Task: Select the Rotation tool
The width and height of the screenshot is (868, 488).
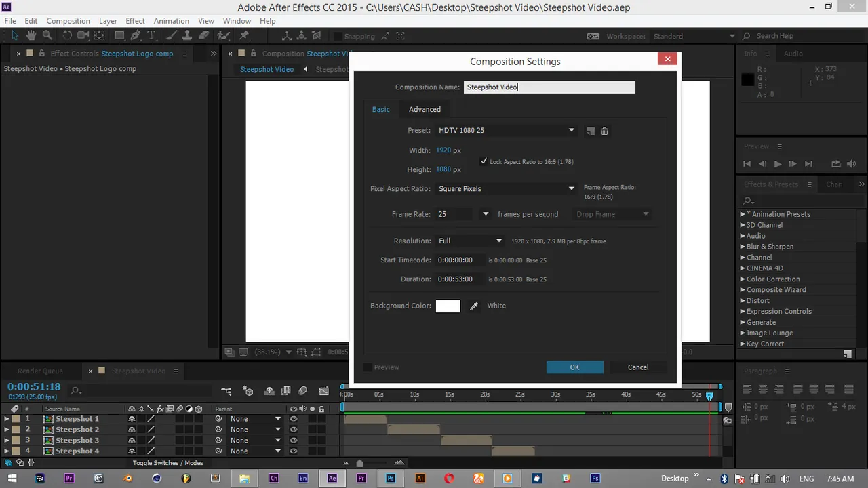Action: tap(67, 36)
